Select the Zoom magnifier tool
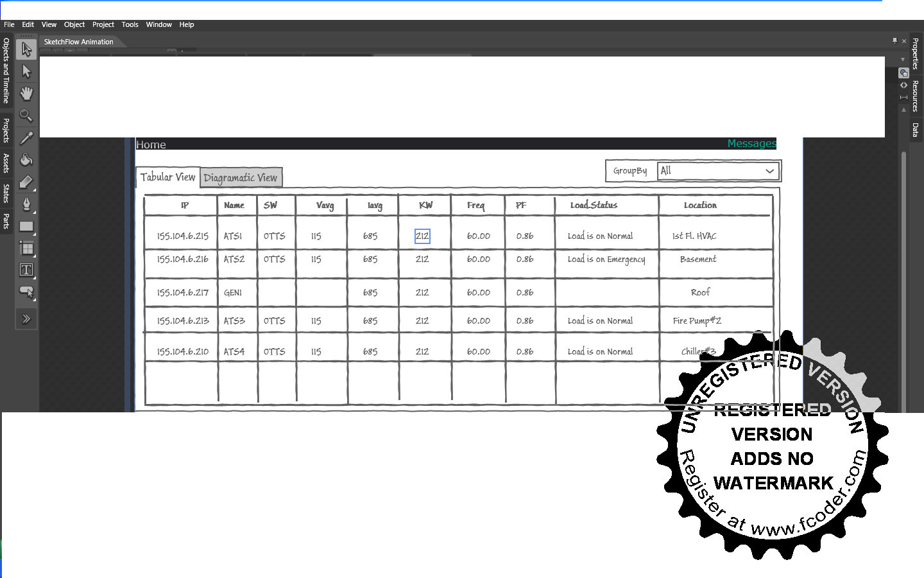924x578 pixels. (x=26, y=116)
